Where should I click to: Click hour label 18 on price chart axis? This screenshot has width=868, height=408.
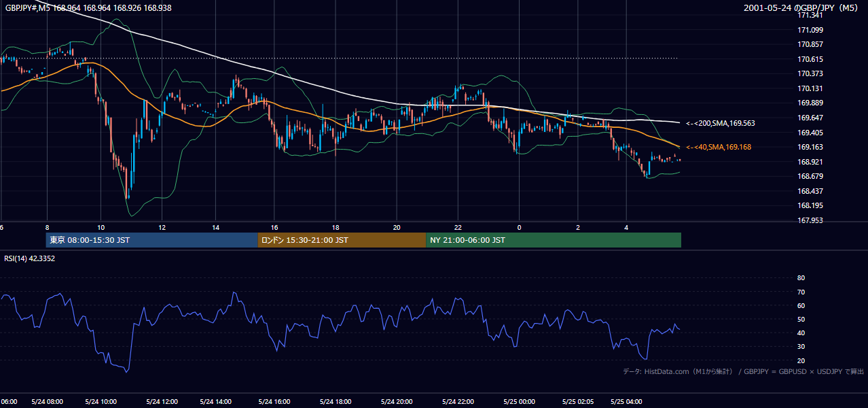pyautogui.click(x=336, y=227)
